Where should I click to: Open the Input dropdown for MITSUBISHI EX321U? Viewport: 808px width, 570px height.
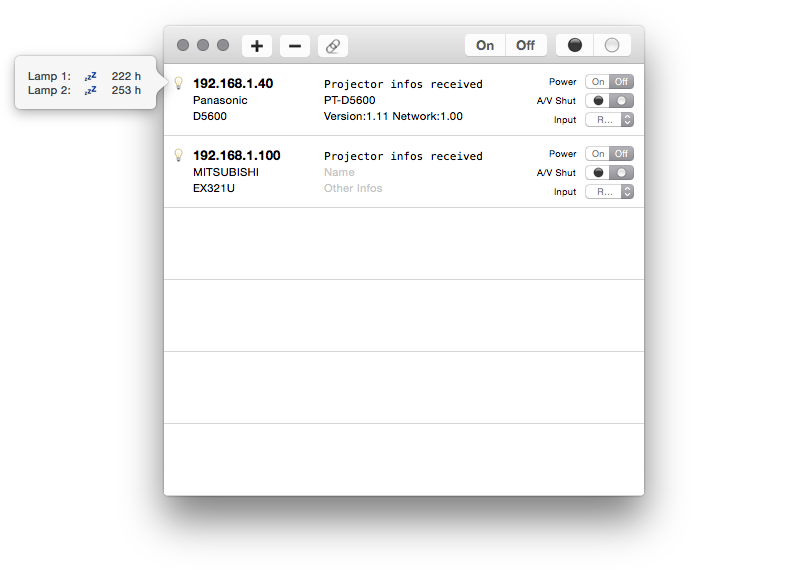609,192
